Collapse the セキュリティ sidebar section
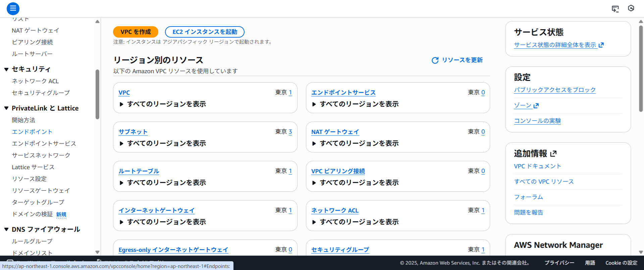Image resolution: width=644 pixels, height=270 pixels. [6, 70]
